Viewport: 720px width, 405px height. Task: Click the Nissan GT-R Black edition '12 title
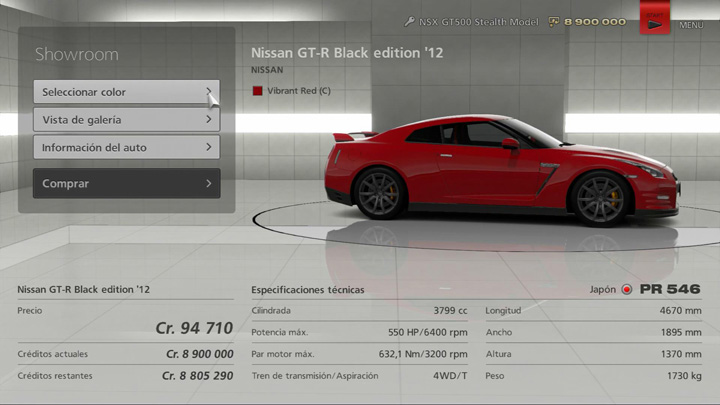click(346, 52)
